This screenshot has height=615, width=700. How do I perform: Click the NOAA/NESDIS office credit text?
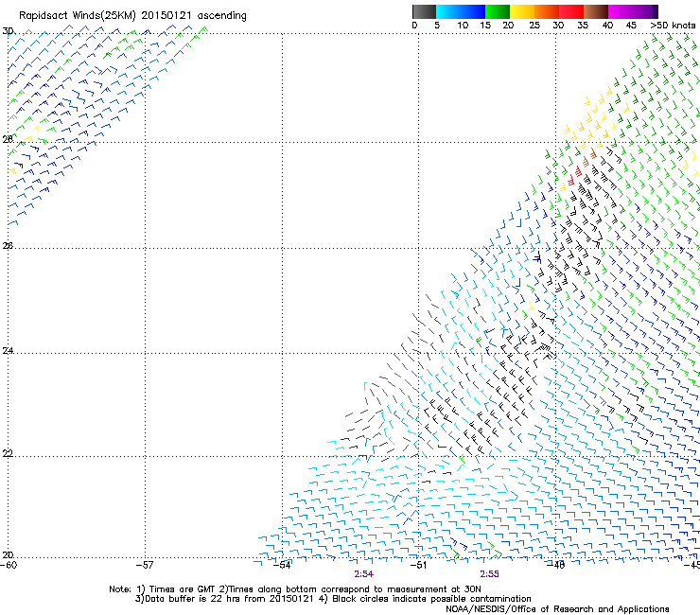coord(557,609)
